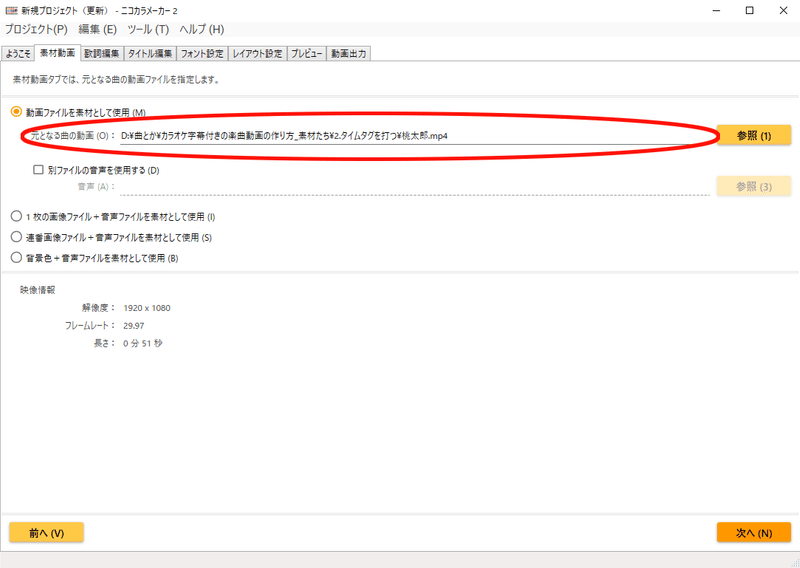Minimize the ニコカラメーカー 2 window

[716, 10]
